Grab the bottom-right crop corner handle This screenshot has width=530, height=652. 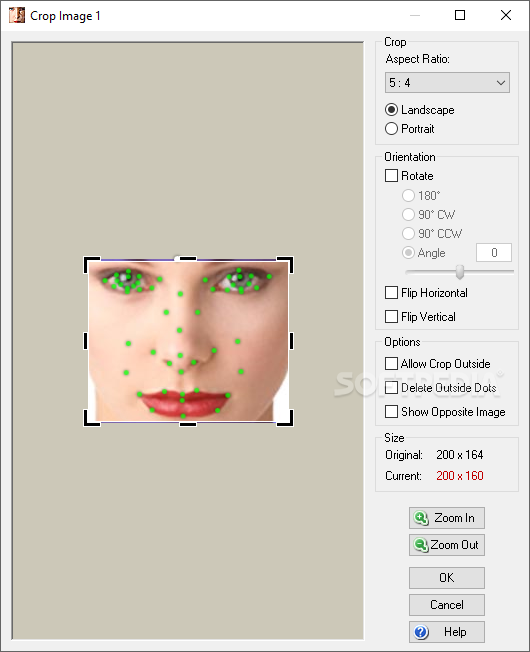click(285, 418)
